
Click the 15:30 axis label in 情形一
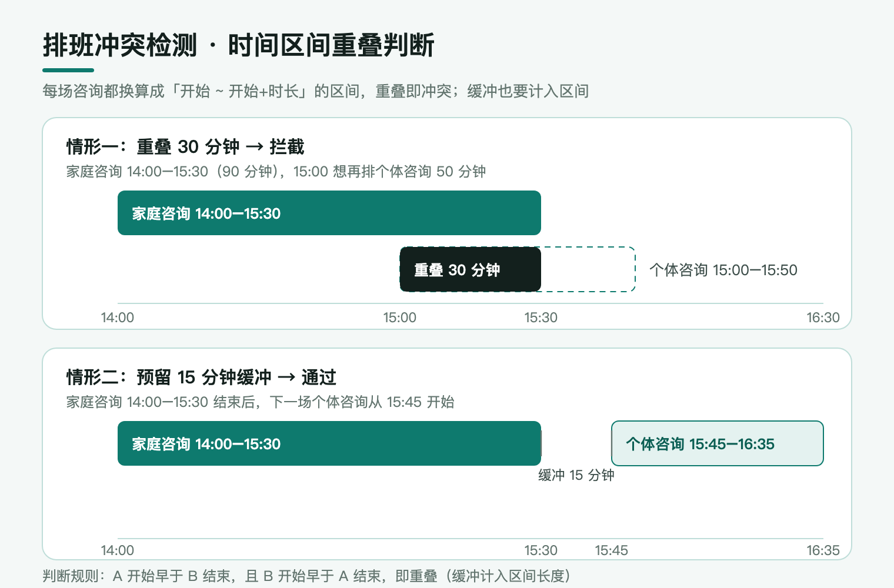pyautogui.click(x=541, y=318)
